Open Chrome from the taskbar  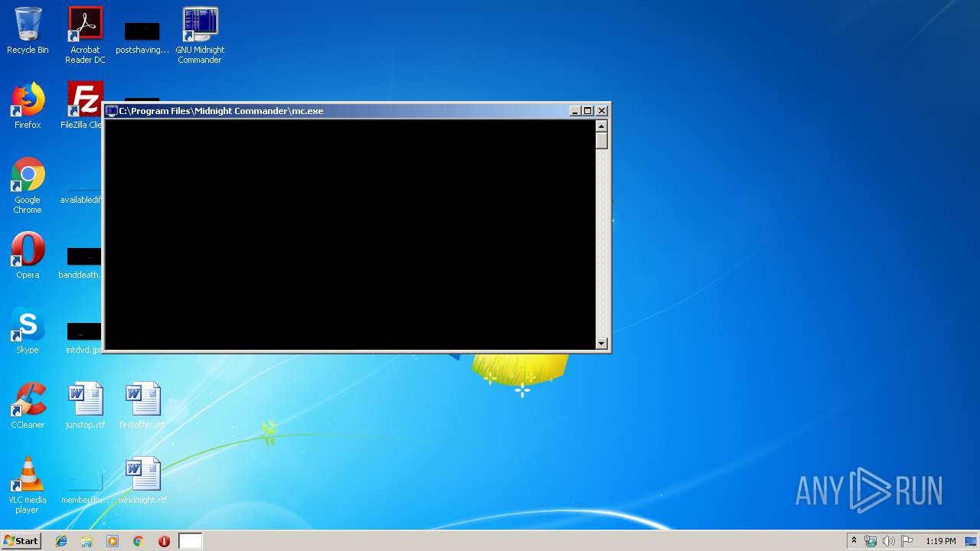[139, 541]
